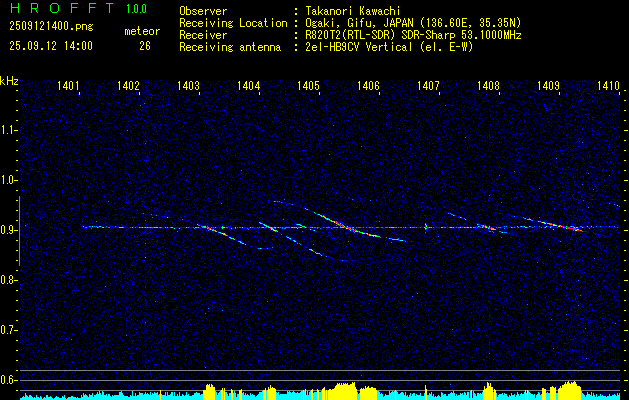Click the yellow power peak below 1405
The height and width of the screenshot is (400, 629).
click(343, 390)
